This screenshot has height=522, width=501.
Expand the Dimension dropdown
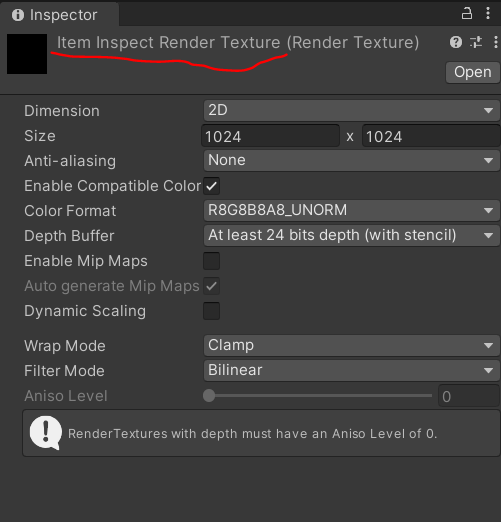tap(352, 110)
